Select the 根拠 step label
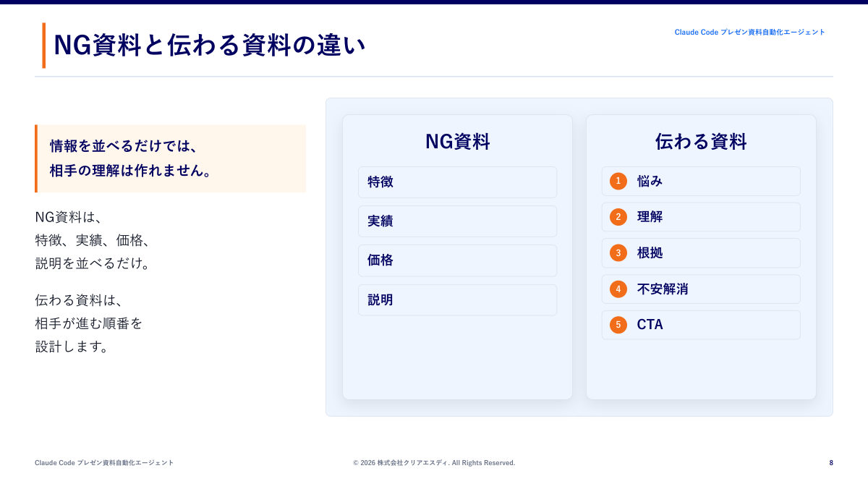Viewport: 868px width, 489px height. pyautogui.click(x=650, y=253)
